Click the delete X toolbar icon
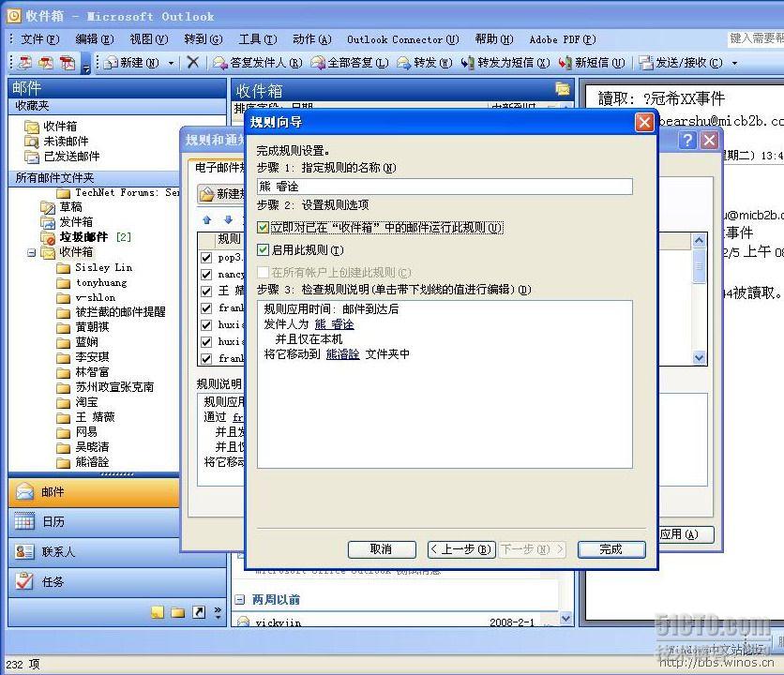The height and width of the screenshot is (675, 784). [x=193, y=62]
